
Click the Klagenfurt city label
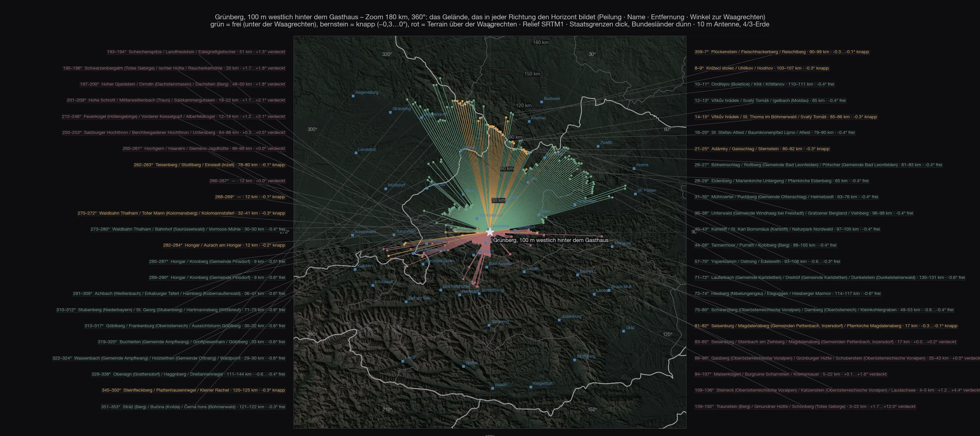(543, 383)
